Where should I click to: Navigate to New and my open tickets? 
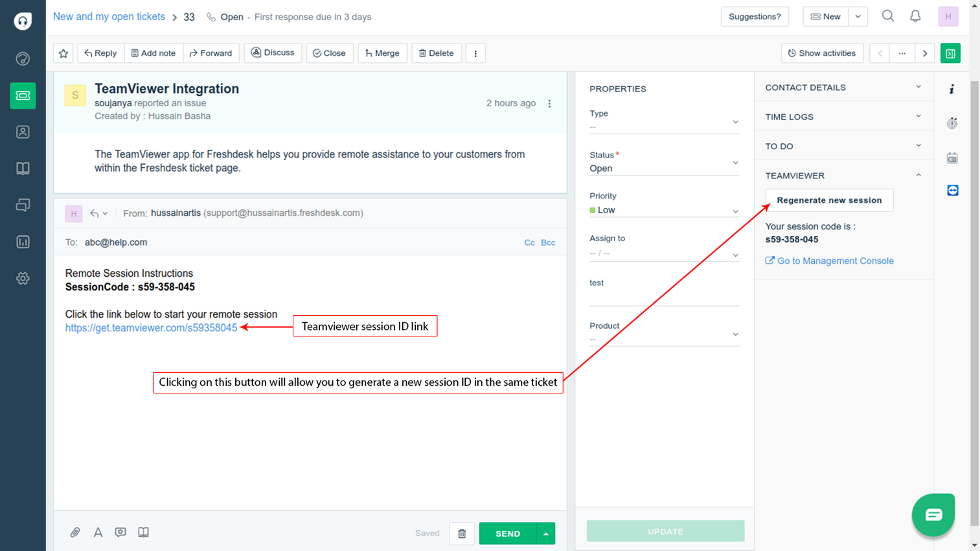point(109,17)
